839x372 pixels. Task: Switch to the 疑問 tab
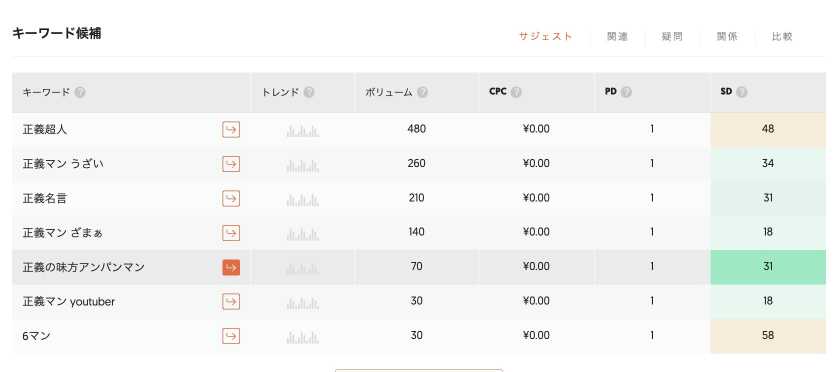pos(672,36)
